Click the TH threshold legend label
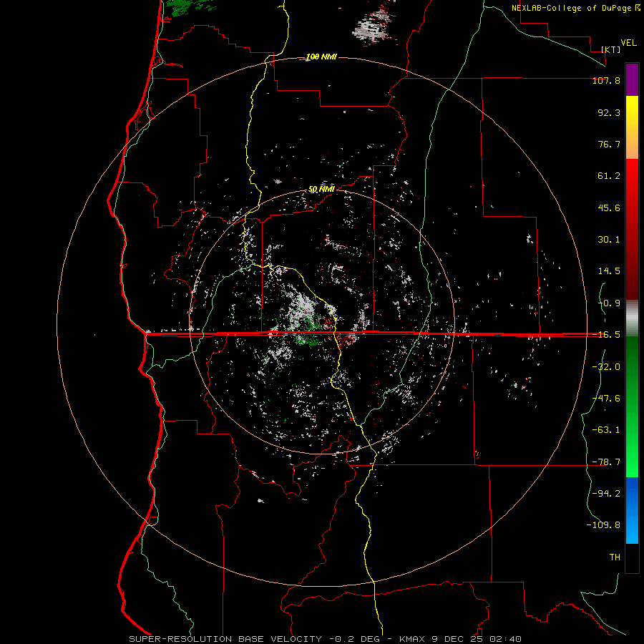The image size is (644, 644). 615,557
